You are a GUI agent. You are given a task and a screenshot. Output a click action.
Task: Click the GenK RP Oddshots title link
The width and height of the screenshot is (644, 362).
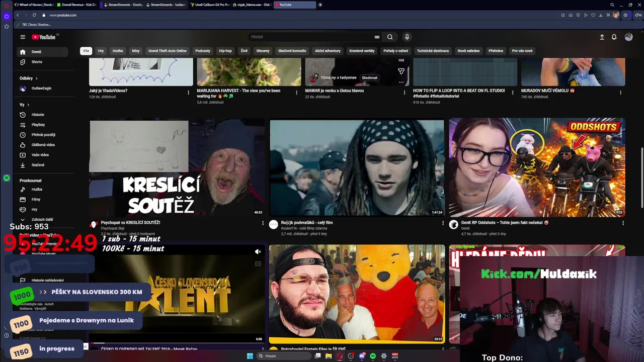coord(505,222)
